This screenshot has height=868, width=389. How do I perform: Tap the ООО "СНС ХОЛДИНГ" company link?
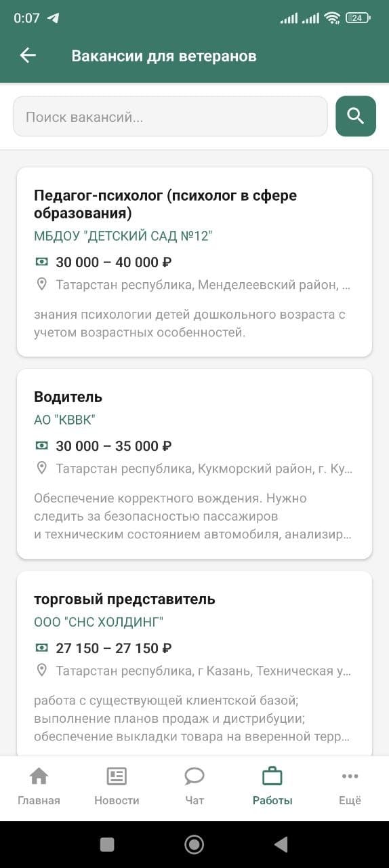click(99, 622)
